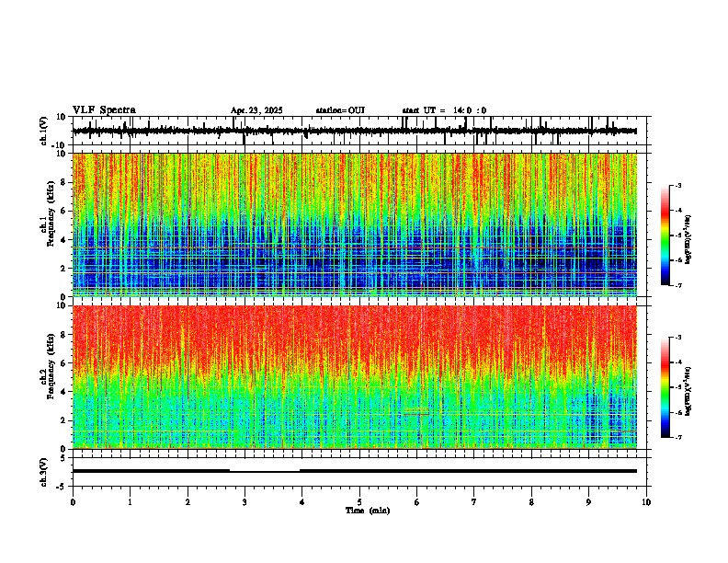The width and height of the screenshot is (728, 563).
Task: Click the thick ch.3 signal line
Action: point(354,471)
